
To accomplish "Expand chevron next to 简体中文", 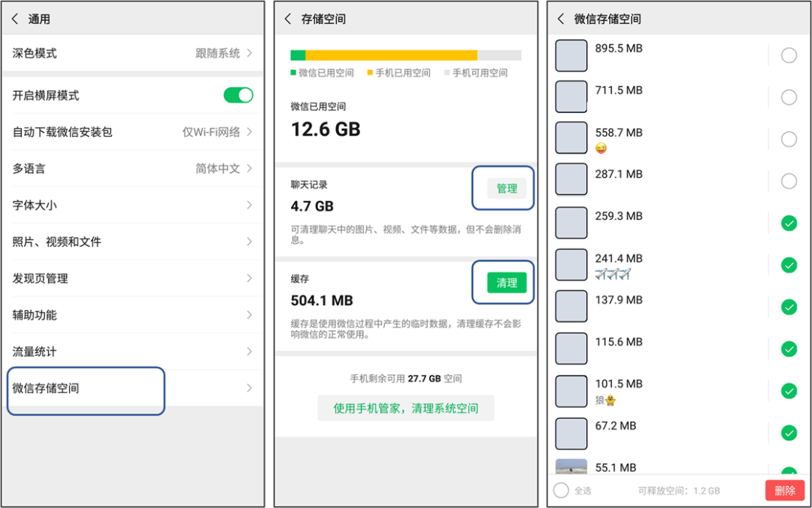I will [x=250, y=169].
